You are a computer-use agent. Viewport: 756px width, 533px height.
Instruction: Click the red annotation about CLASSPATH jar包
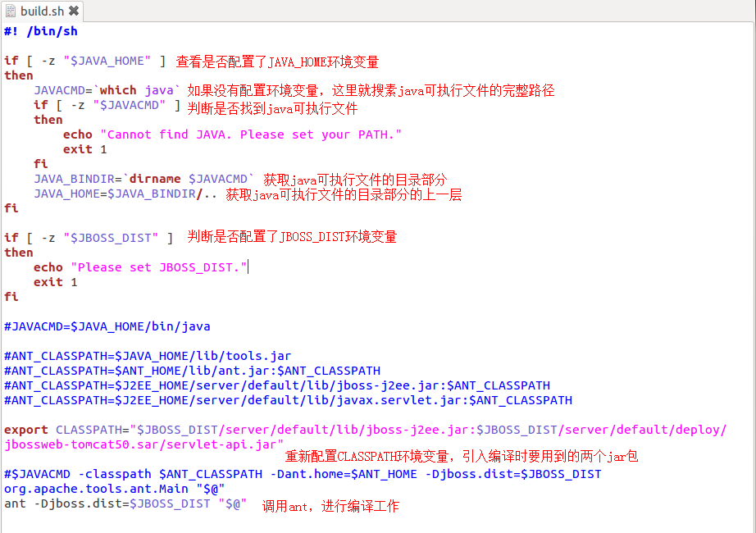coord(461,456)
